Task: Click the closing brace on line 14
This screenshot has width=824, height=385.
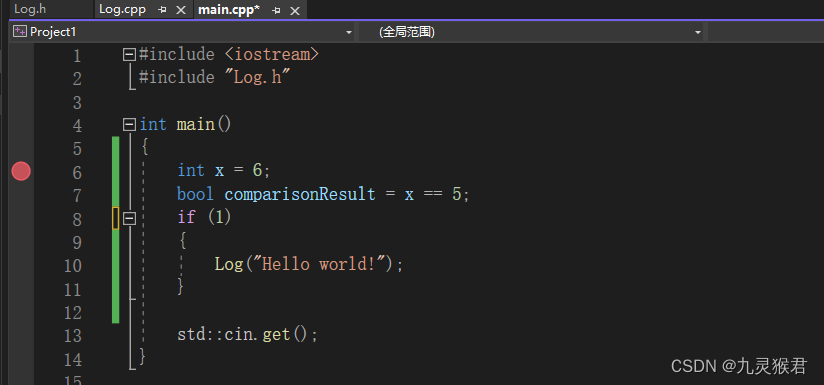Action: [142, 357]
